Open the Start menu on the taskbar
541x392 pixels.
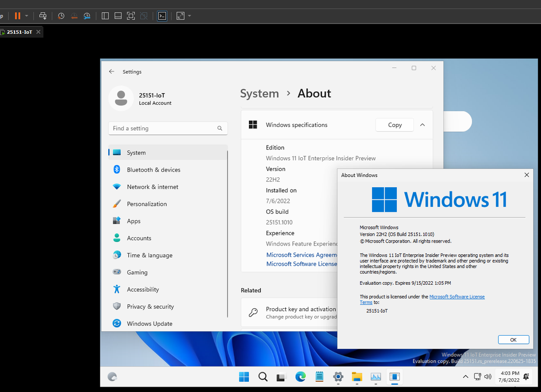click(x=244, y=377)
